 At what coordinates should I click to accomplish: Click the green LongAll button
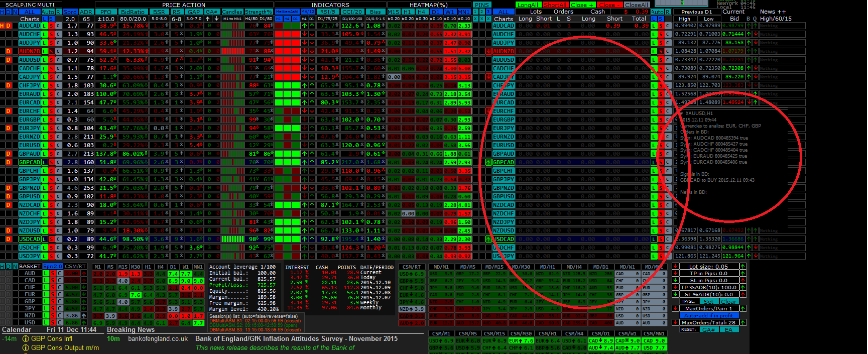tap(529, 5)
